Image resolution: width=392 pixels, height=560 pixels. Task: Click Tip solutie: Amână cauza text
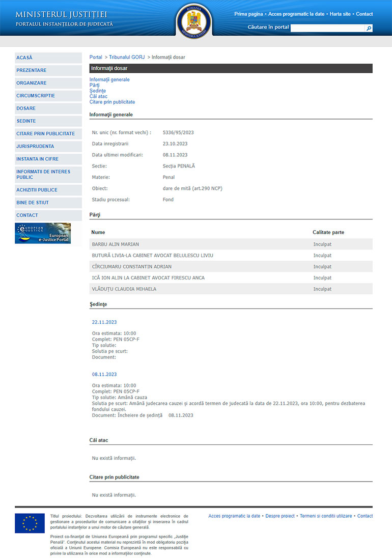[120, 398]
